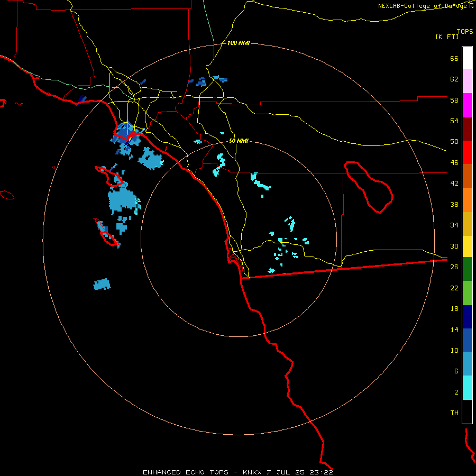
Task: Click the dark green legend swatch
Action: (467, 269)
